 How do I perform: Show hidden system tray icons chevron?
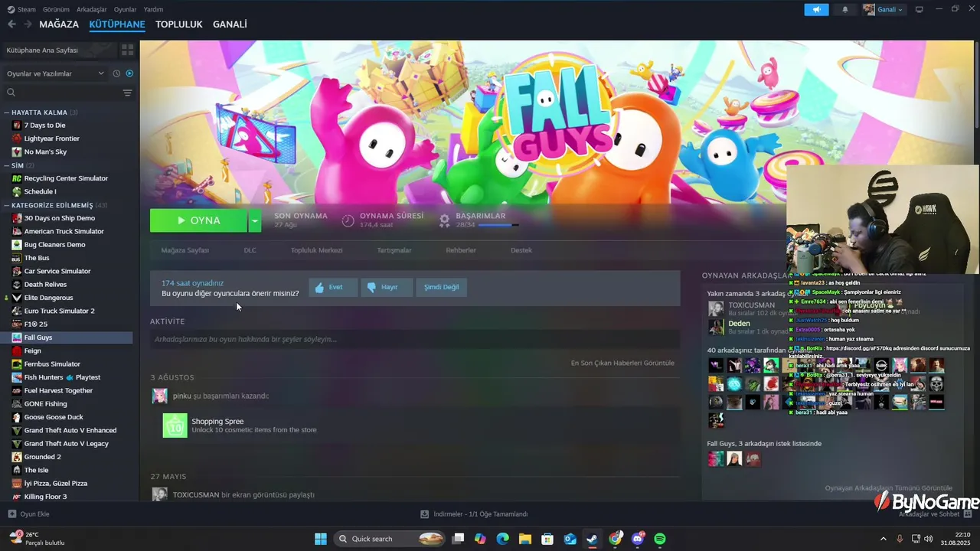pos(883,539)
